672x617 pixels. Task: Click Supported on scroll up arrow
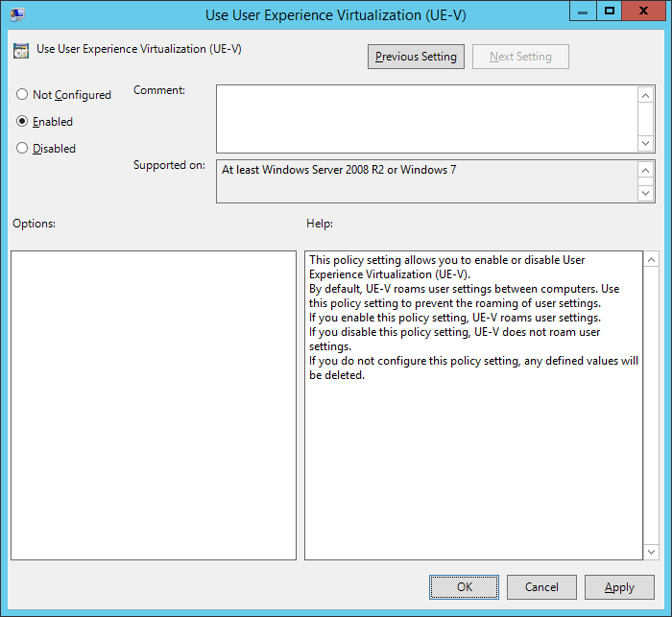(646, 171)
